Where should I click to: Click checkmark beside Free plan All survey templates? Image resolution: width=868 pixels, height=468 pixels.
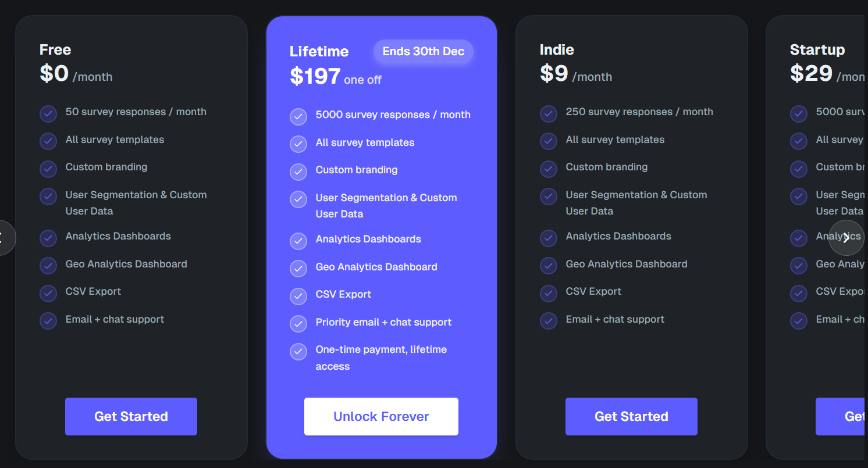(x=48, y=141)
